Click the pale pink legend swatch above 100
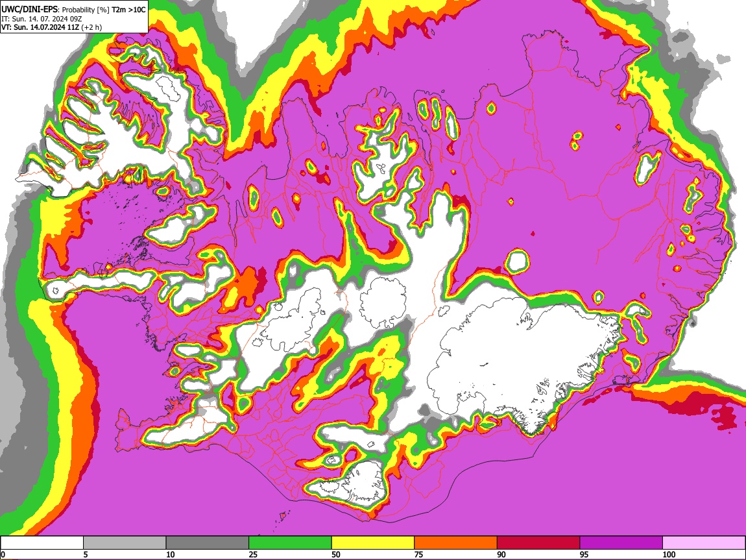This screenshot has width=746, height=560. coord(704,543)
